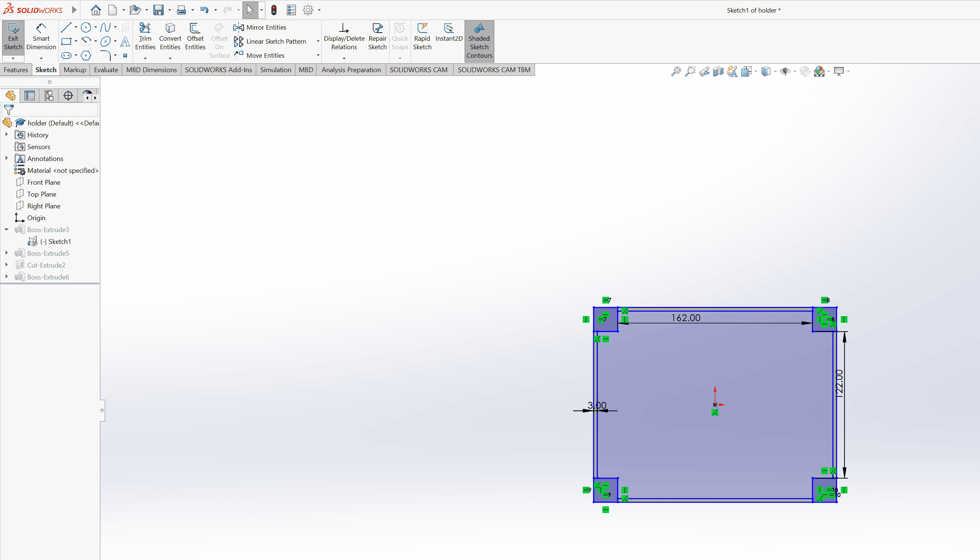Switch to the Features tab

(16, 70)
